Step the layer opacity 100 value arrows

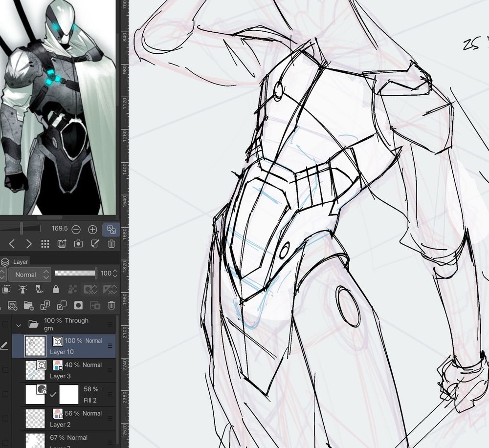115,274
